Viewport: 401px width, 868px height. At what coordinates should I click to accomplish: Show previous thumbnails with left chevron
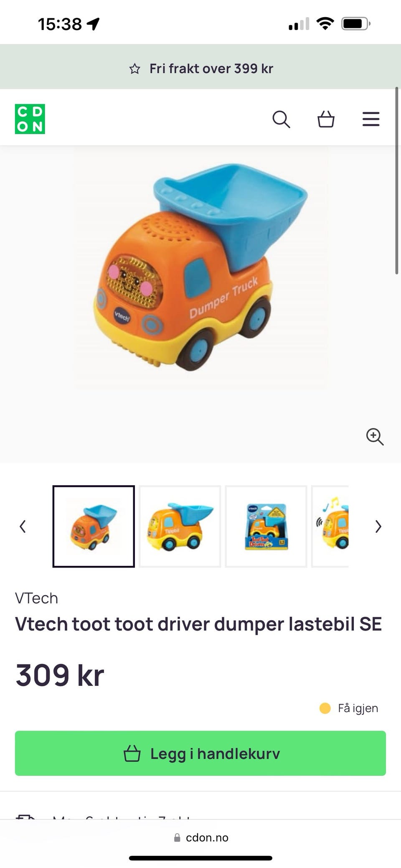click(x=23, y=527)
